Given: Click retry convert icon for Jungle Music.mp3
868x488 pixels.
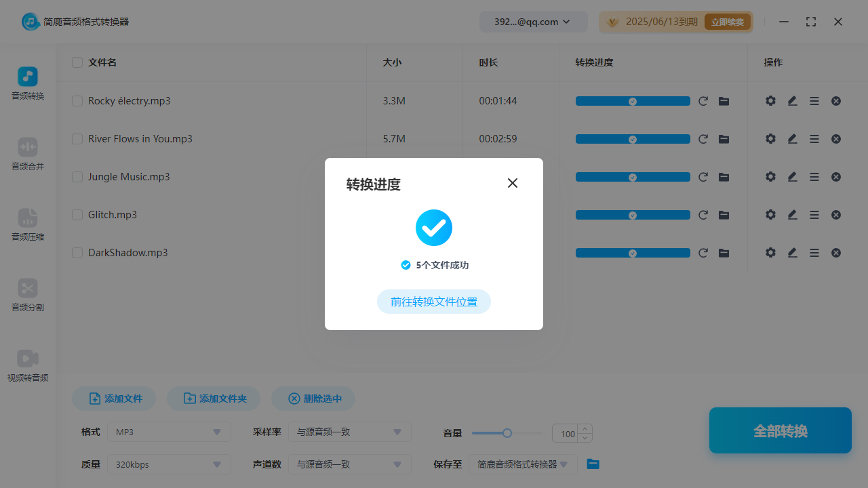Looking at the screenshot, I should tap(703, 177).
